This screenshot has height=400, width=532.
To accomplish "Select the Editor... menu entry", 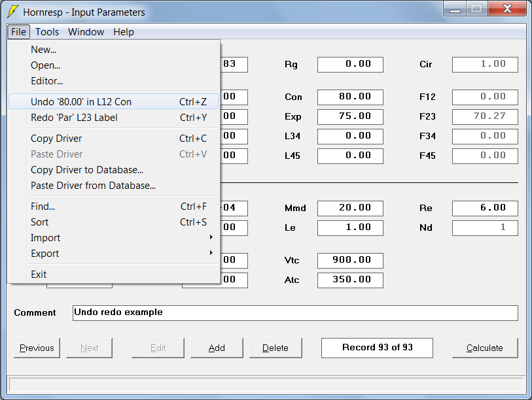I will pos(114,81).
